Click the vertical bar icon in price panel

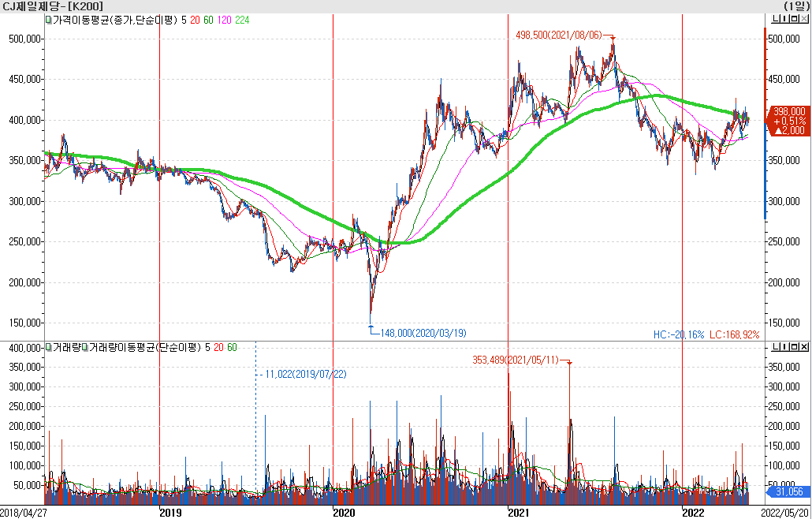[784, 20]
